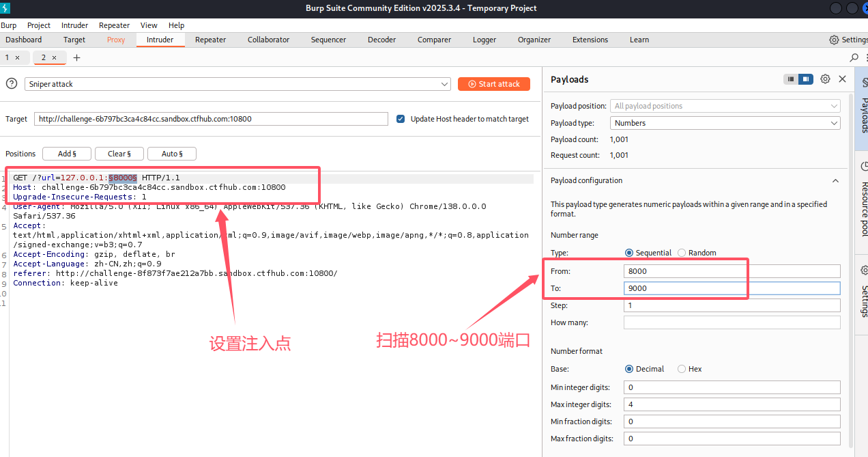Click the Start attack button

[x=494, y=84]
